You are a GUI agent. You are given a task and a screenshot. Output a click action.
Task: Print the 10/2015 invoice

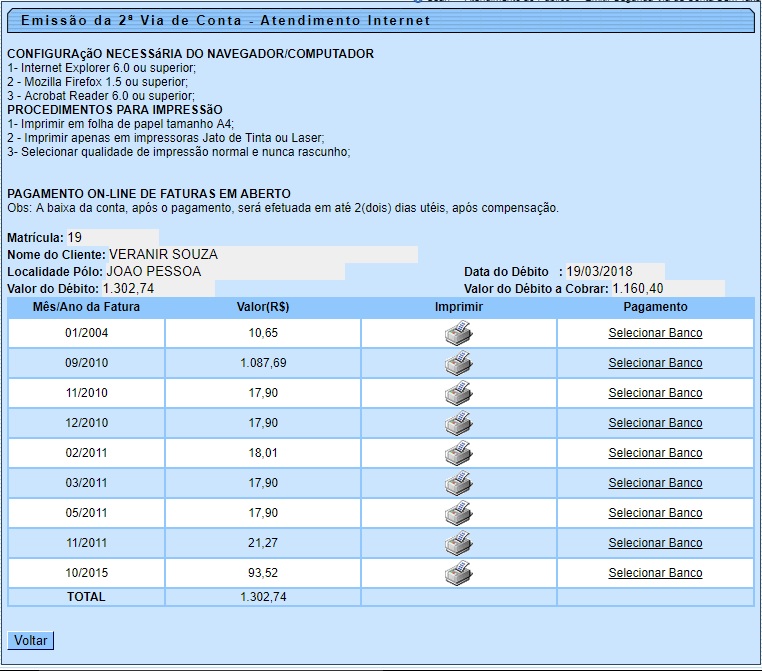point(458,573)
